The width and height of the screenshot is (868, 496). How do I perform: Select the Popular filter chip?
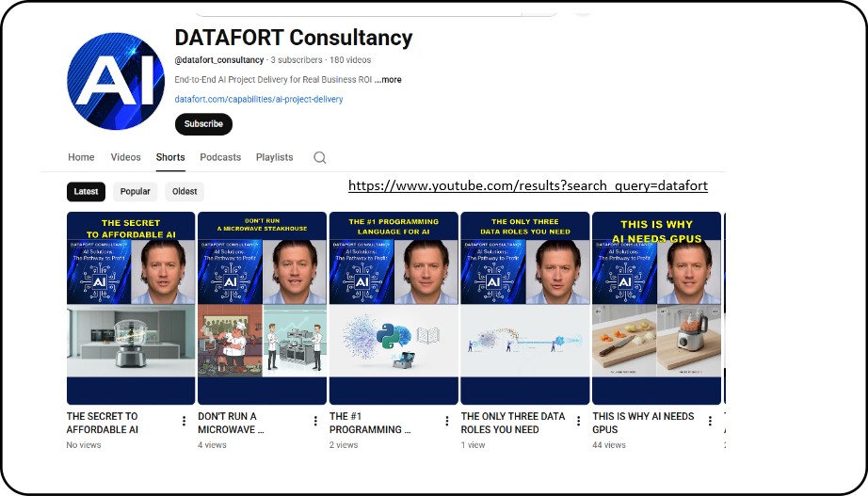[135, 192]
